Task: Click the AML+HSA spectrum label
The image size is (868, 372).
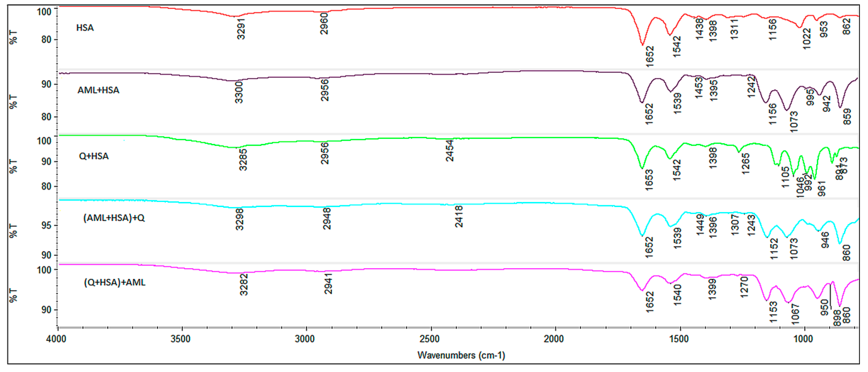Action: pos(98,90)
